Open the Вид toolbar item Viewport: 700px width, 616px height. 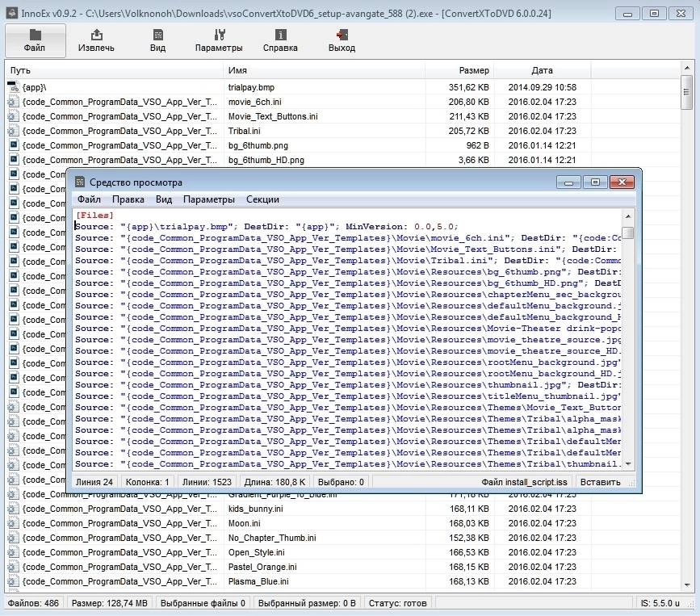(x=157, y=40)
